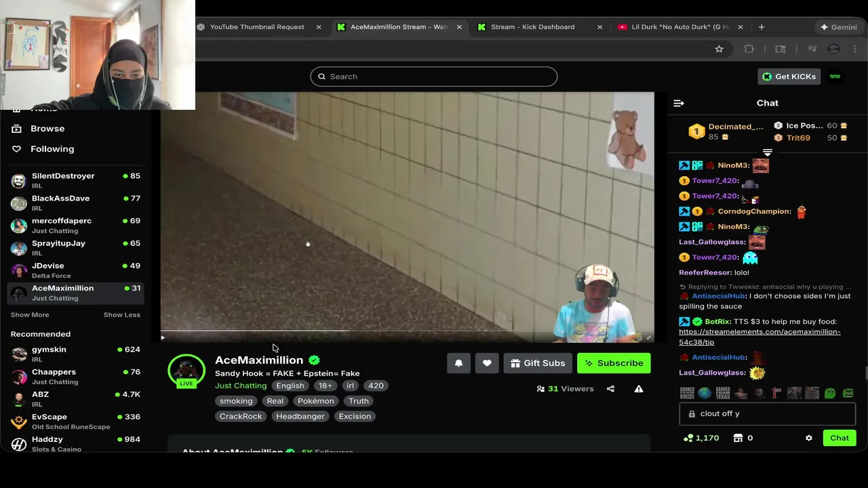This screenshot has height=488, width=868.
Task: Open recommended gymskin channel
Action: pos(76,354)
